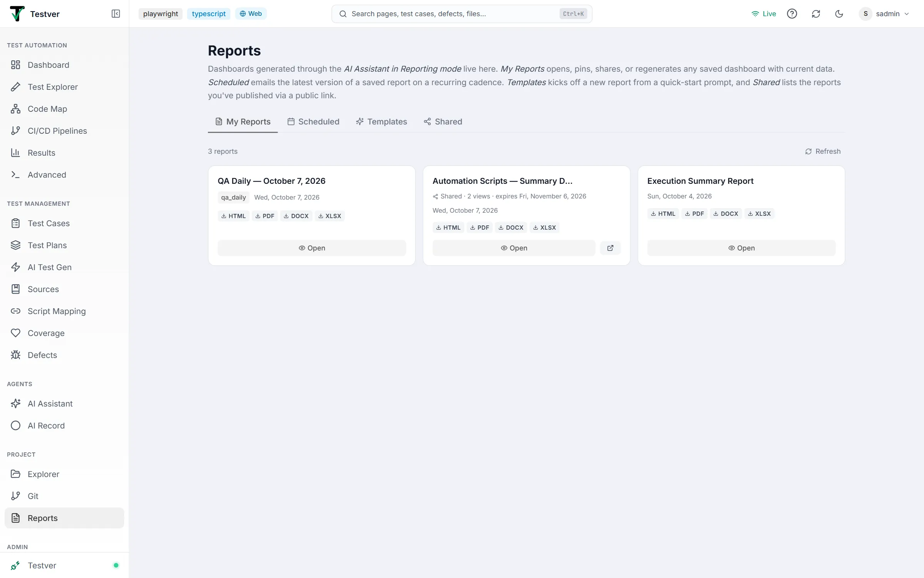
Task: Click the Live connection status
Action: click(763, 14)
